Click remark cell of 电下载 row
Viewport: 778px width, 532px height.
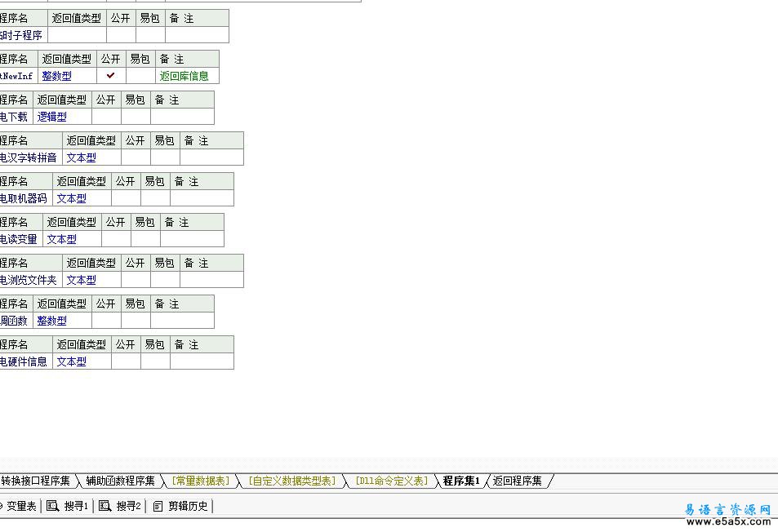pyautogui.click(x=183, y=117)
